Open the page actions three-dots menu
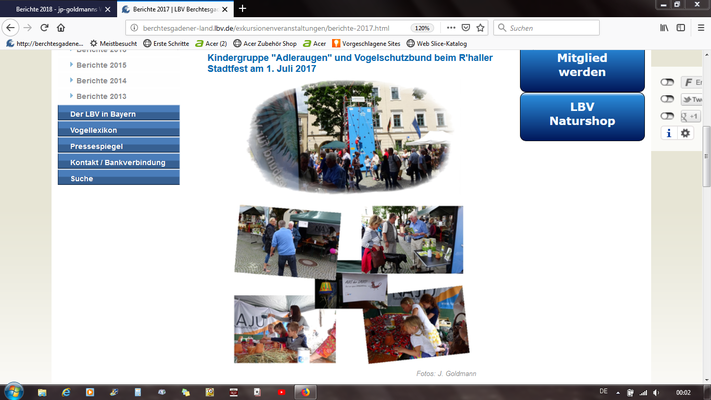This screenshot has height=400, width=711. [451, 28]
